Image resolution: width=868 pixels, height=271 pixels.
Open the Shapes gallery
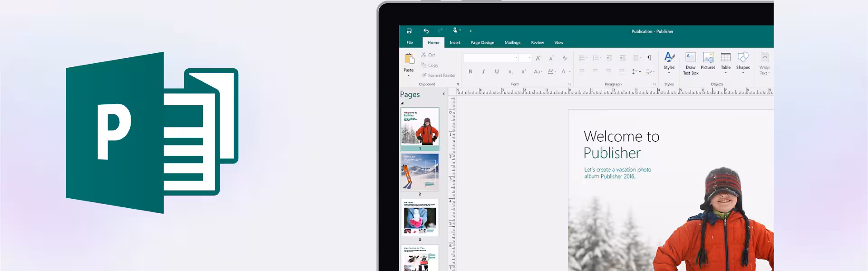pos(743,62)
